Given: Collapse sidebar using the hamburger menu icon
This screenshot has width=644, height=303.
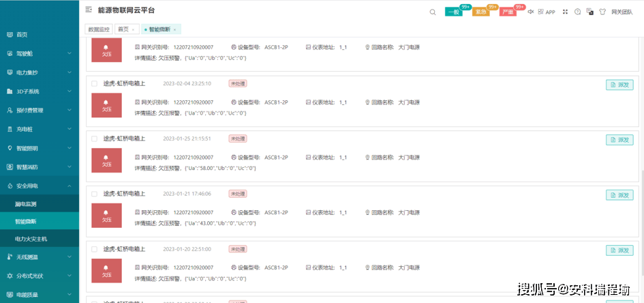Looking at the screenshot, I should tap(89, 10).
